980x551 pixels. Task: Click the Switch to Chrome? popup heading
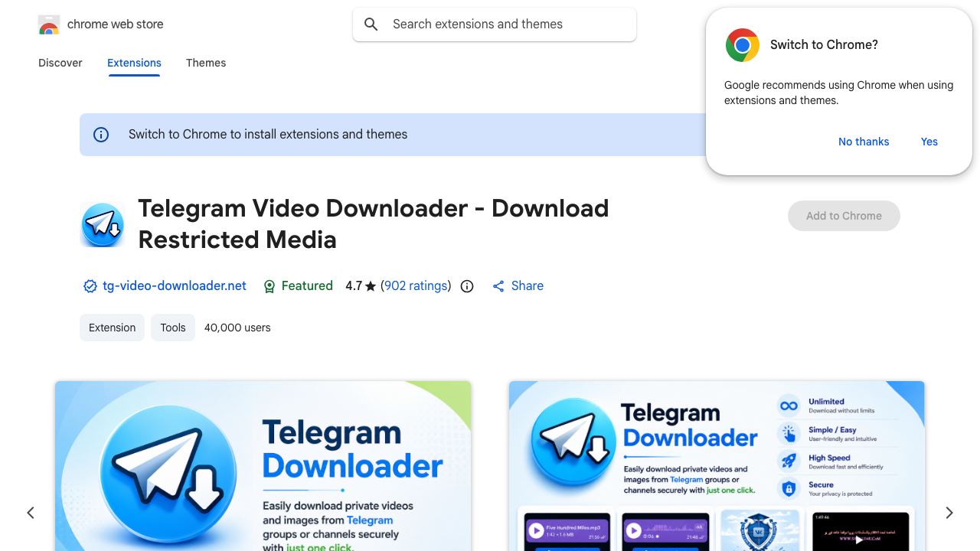point(824,45)
